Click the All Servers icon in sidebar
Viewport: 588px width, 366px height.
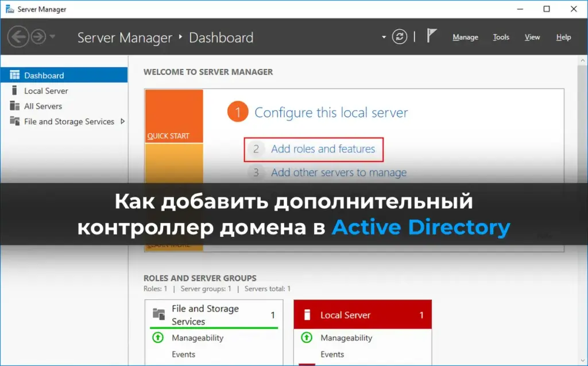point(14,106)
